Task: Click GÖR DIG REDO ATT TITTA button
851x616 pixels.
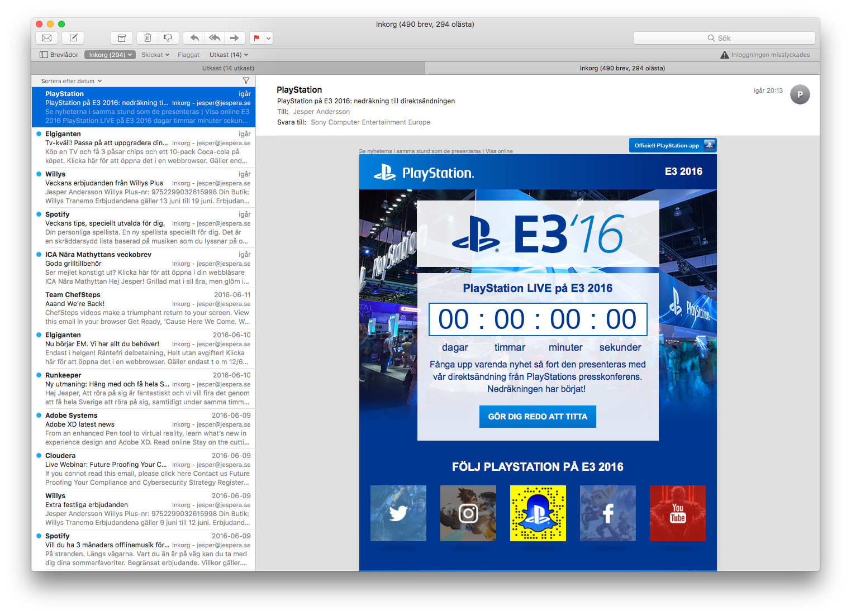Action: click(538, 417)
